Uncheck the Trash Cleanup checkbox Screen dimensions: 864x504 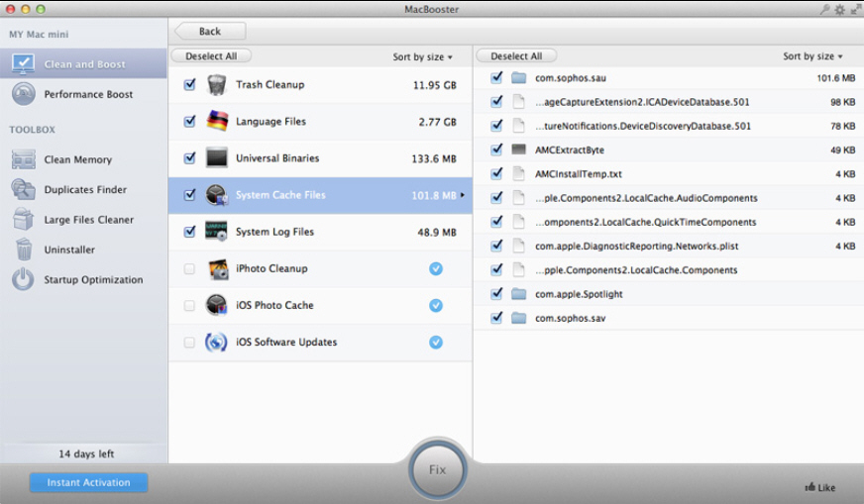[x=189, y=84]
